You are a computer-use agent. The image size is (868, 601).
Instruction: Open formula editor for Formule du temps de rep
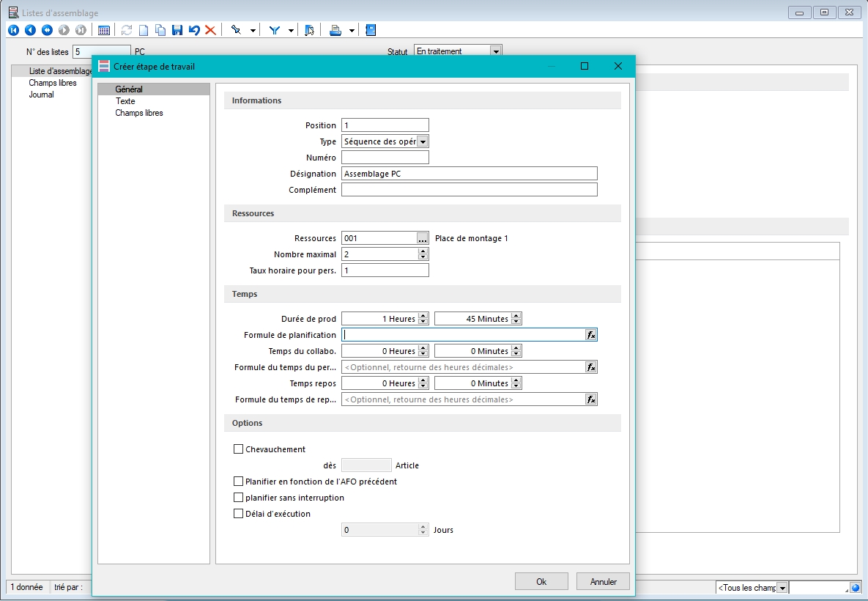click(590, 399)
